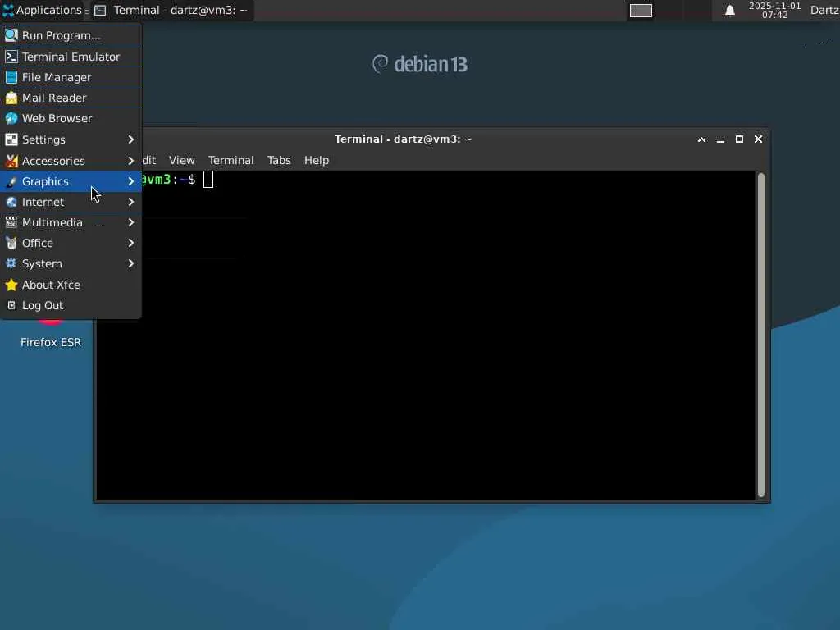840x630 pixels.
Task: Click the workspace switcher in top panel
Action: (641, 11)
